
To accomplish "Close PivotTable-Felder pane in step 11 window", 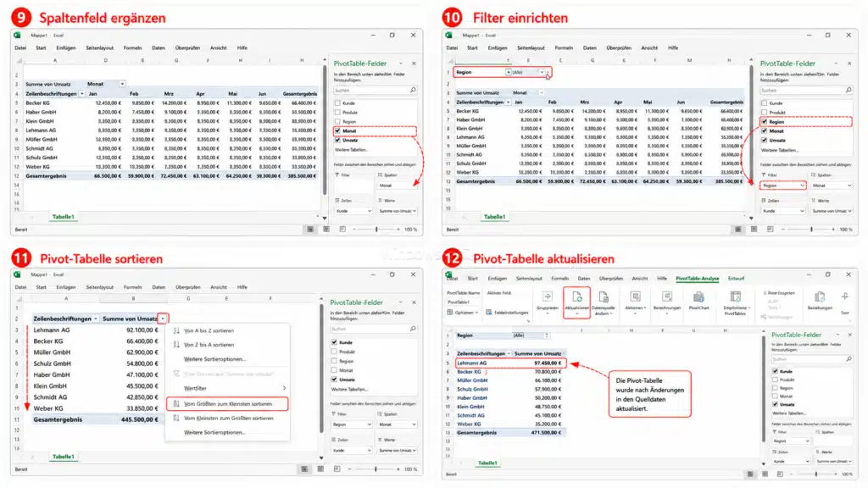I will coord(414,302).
